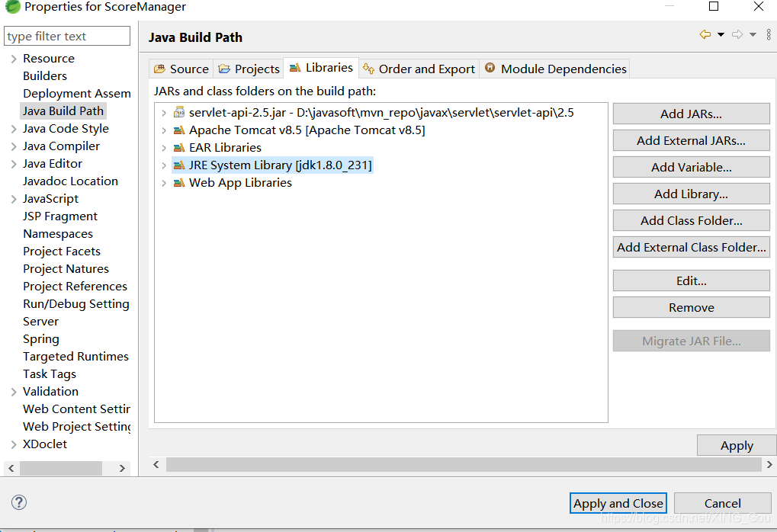This screenshot has height=532, width=777.
Task: Open the forward history dropdown arrow
Action: coord(753,34)
